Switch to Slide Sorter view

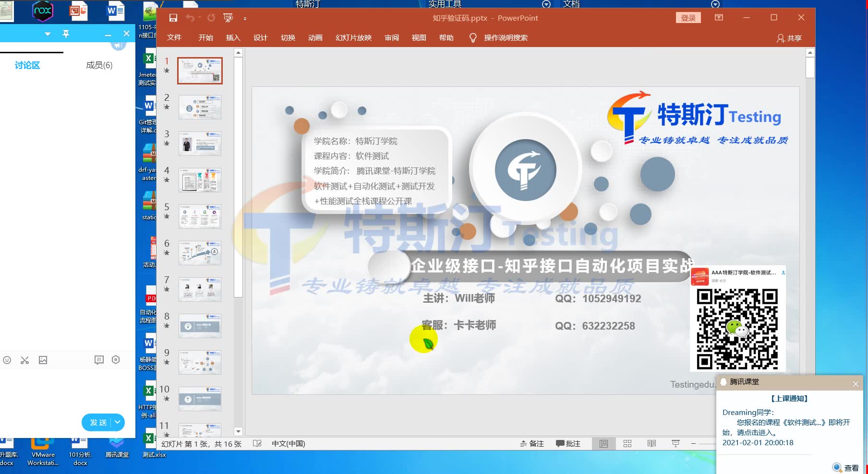tap(627, 444)
